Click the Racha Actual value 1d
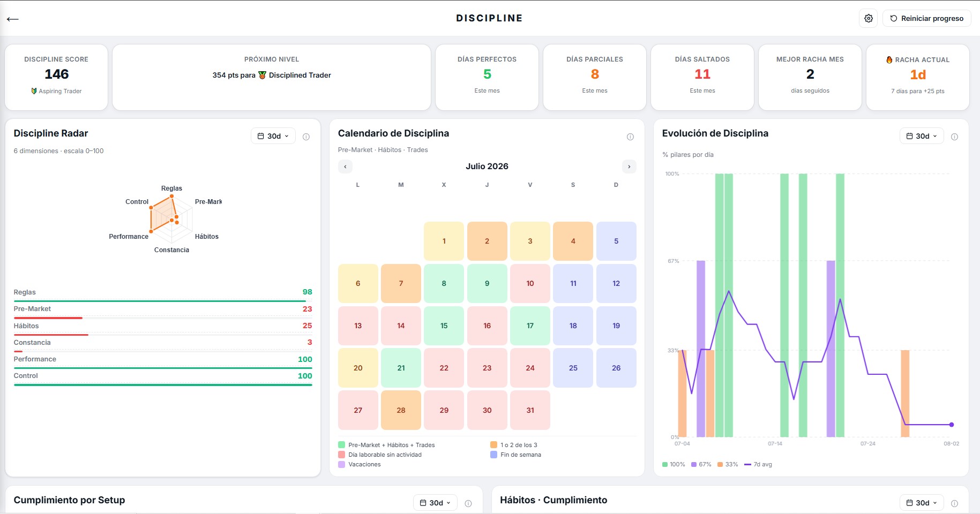 click(918, 74)
